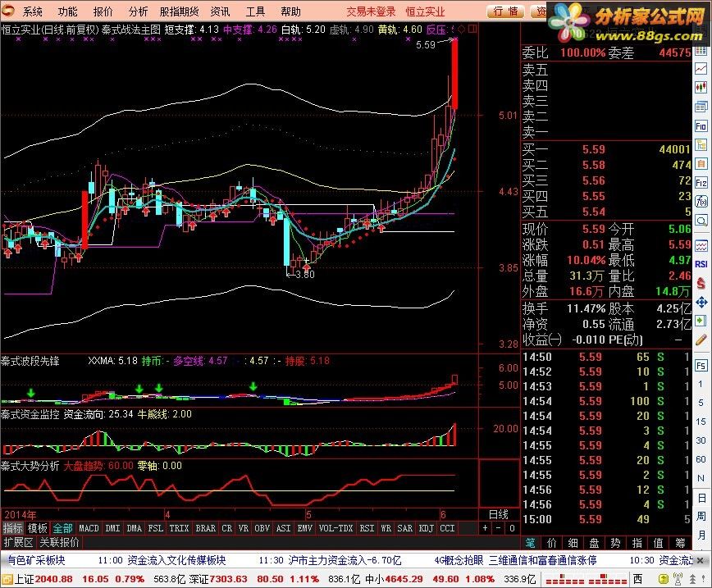Viewport: 712px width, 588px height.
Task: Select the N custom period
Action: coord(701,479)
